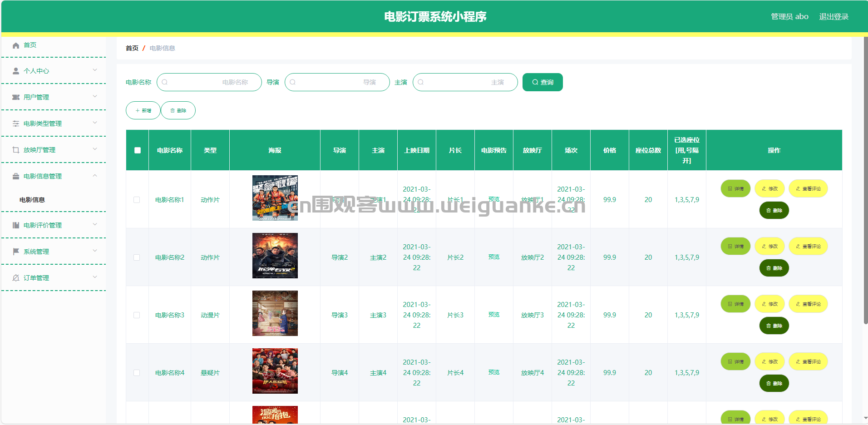Click the 详情 button for 电影名称1
868x425 pixels.
pos(735,188)
